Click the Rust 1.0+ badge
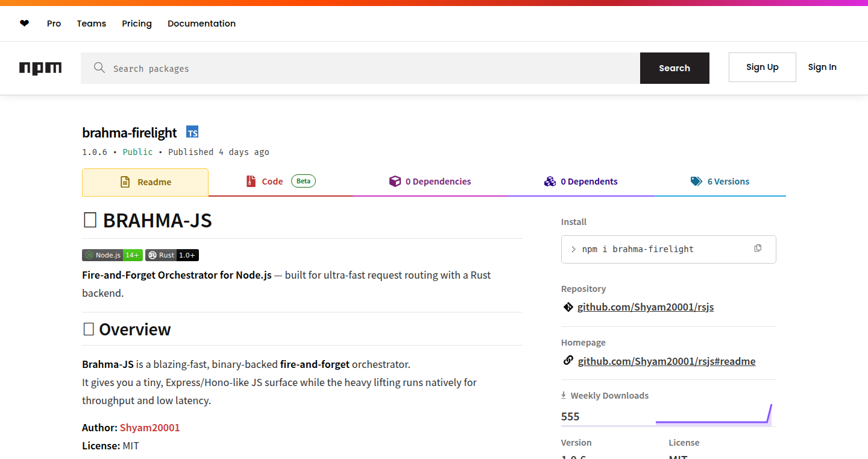The image size is (868, 459). click(172, 255)
